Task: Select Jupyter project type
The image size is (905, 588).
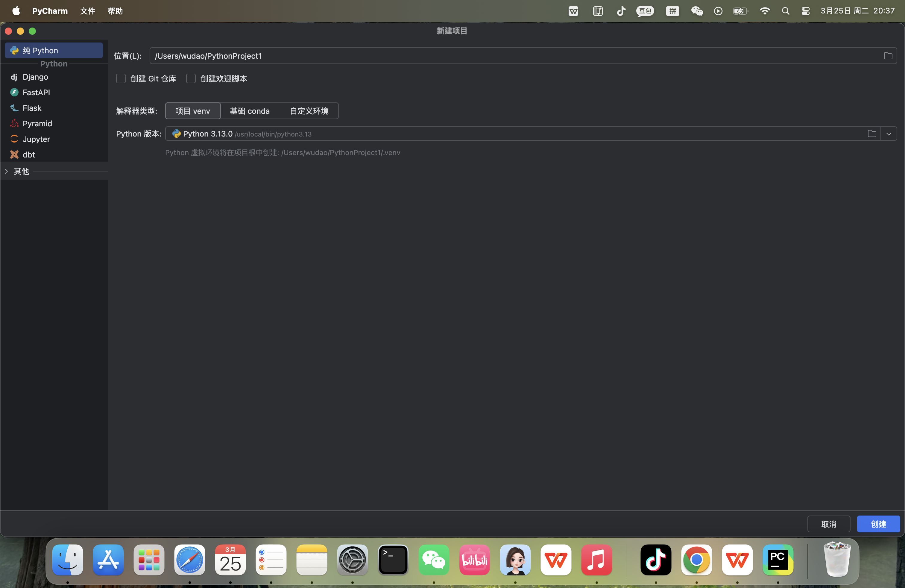Action: (x=36, y=139)
